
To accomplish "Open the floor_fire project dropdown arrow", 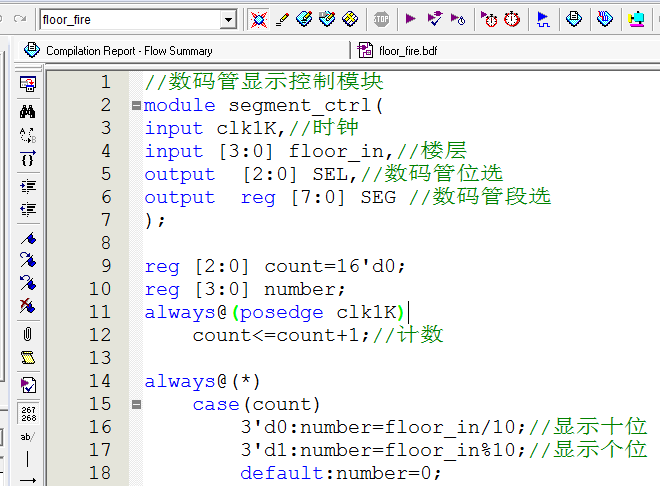I will 228,19.
